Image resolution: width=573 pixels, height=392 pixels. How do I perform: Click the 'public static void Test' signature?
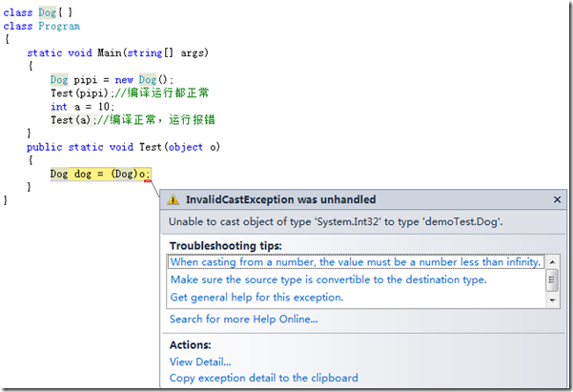point(124,147)
